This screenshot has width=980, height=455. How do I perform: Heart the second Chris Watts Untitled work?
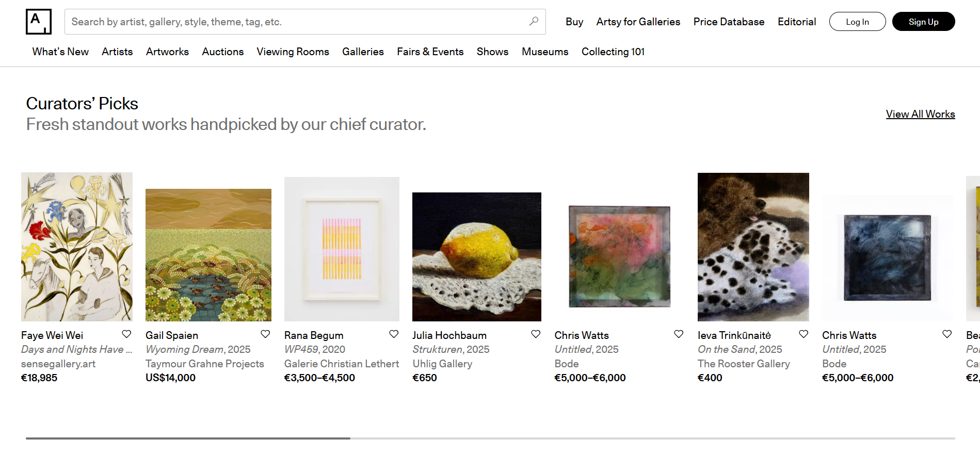pyautogui.click(x=947, y=334)
